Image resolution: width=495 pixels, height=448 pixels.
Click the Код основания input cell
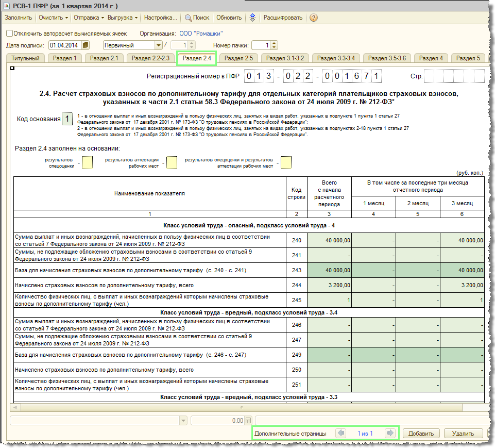(67, 119)
